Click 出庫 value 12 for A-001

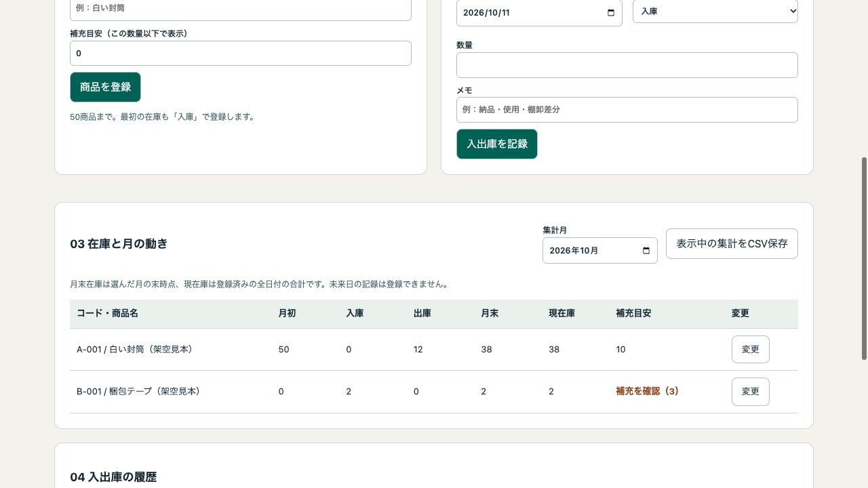[418, 349]
